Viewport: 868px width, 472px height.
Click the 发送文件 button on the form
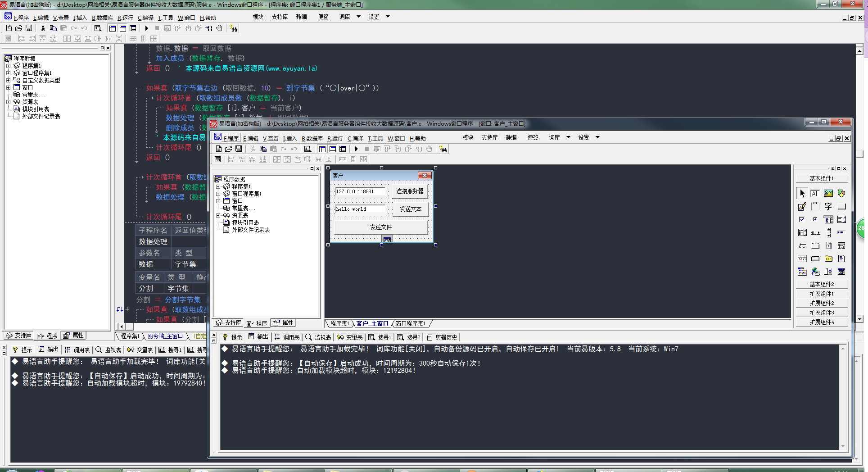[381, 227]
